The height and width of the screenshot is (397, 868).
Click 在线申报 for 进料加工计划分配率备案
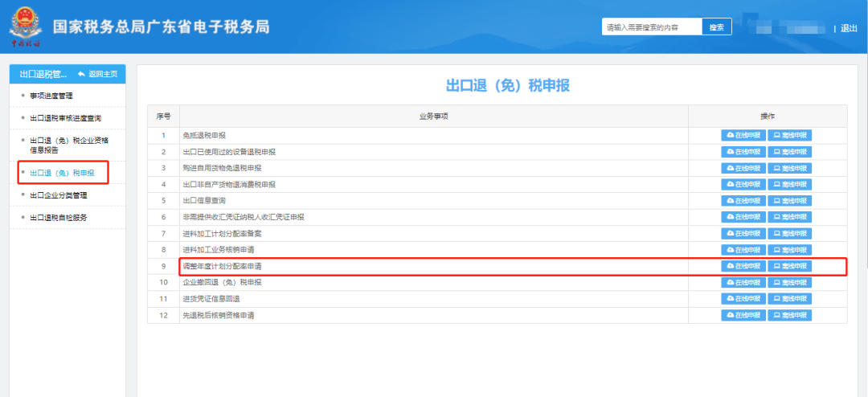point(743,233)
